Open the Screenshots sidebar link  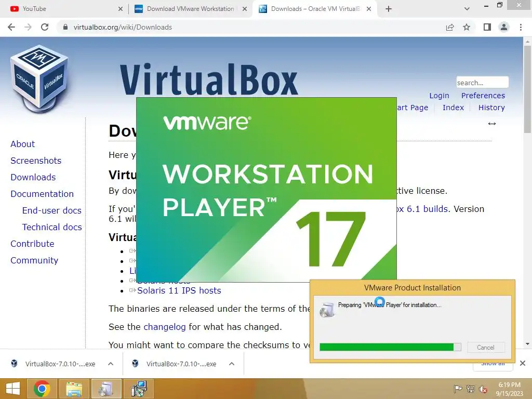point(36,161)
